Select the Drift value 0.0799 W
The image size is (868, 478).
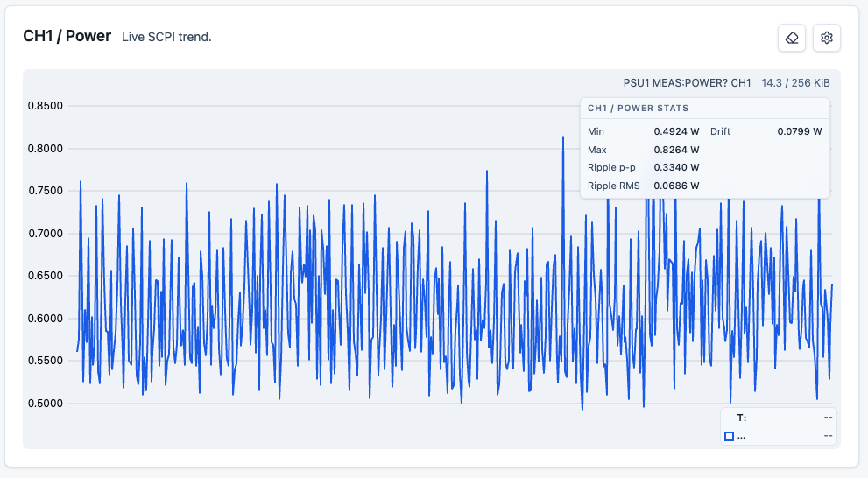coord(800,131)
